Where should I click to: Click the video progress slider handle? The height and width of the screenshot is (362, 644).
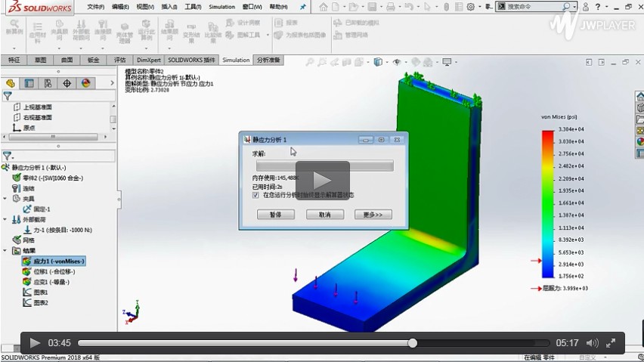[413, 343]
